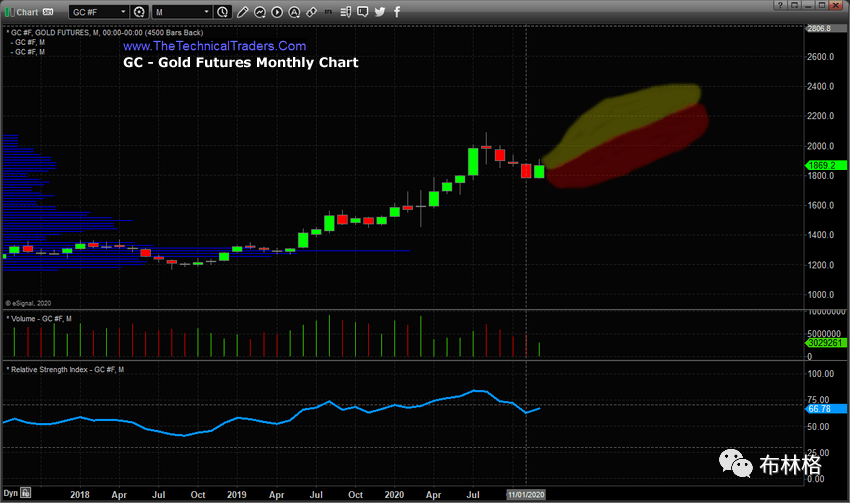Click the circled A alerts icon

[x=294, y=12]
